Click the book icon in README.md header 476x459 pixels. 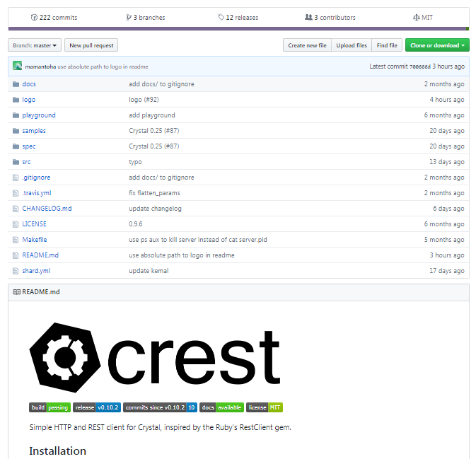coord(17,292)
